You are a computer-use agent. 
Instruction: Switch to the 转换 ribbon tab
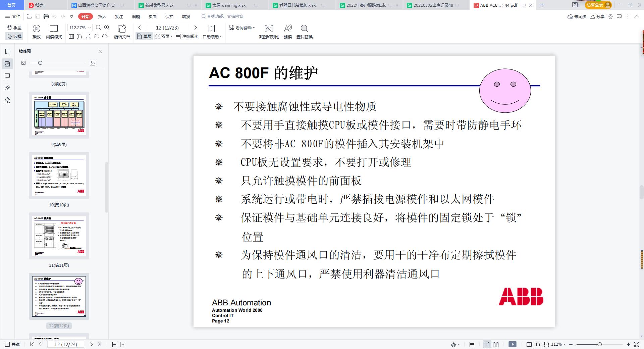pos(186,16)
